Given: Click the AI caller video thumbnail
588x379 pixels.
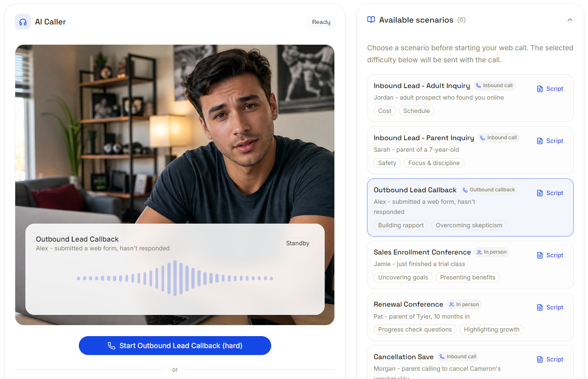Looking at the screenshot, I should pyautogui.click(x=175, y=184).
